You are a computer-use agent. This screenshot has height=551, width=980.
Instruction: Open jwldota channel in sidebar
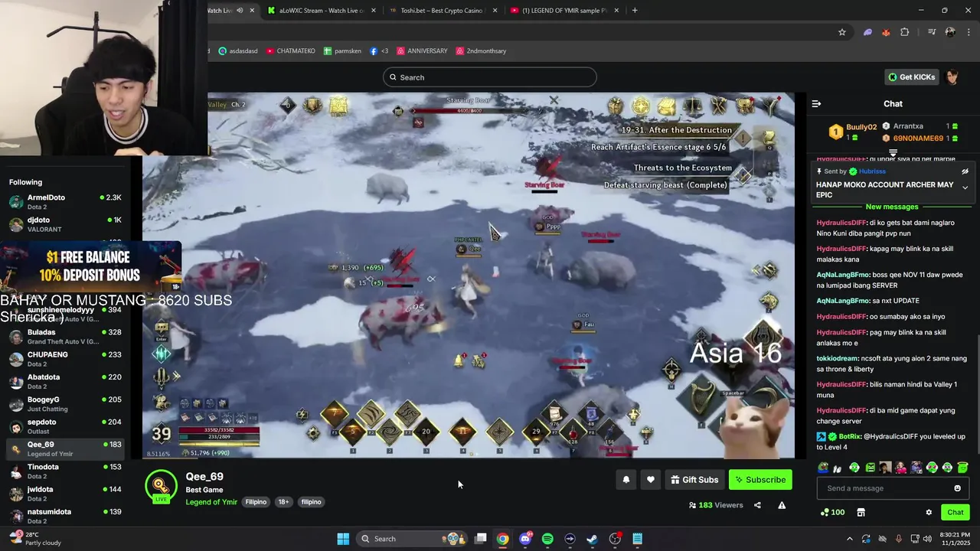65,494
